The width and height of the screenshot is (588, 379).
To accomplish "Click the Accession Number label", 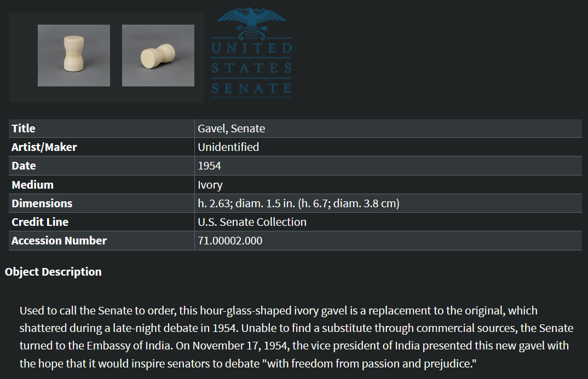I will 59,241.
